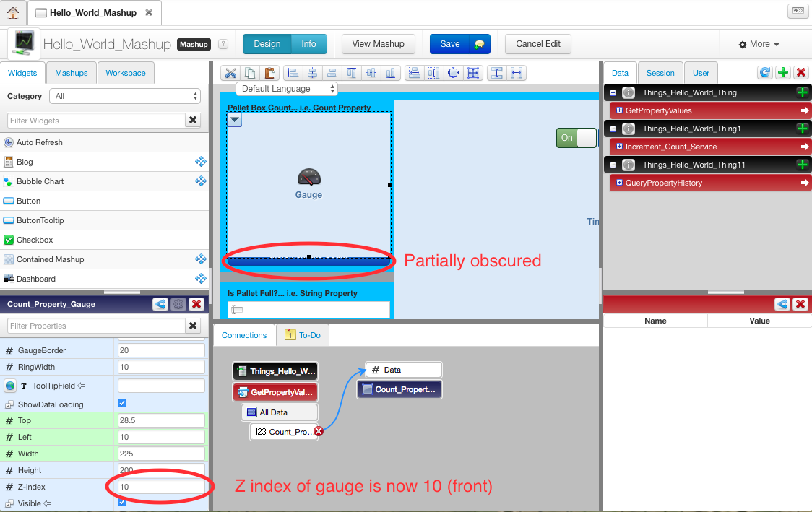Align selected widgets to left edges
The height and width of the screenshot is (512, 812).
293,73
